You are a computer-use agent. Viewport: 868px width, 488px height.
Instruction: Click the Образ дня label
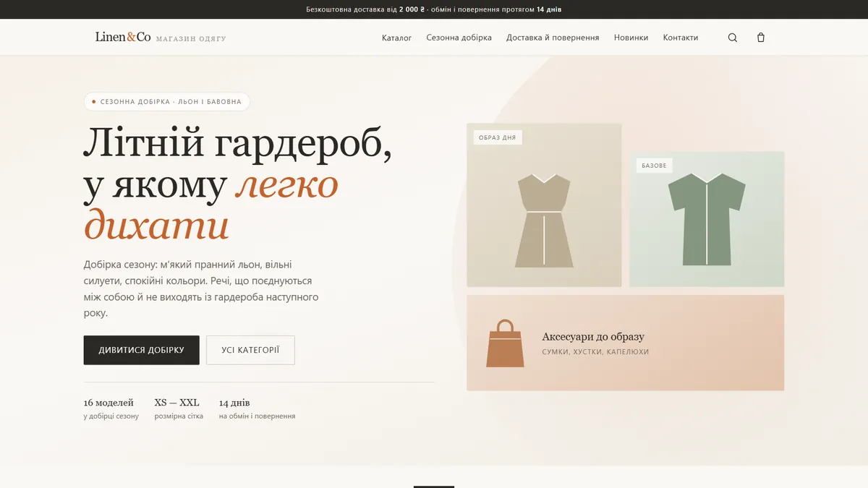[498, 137]
